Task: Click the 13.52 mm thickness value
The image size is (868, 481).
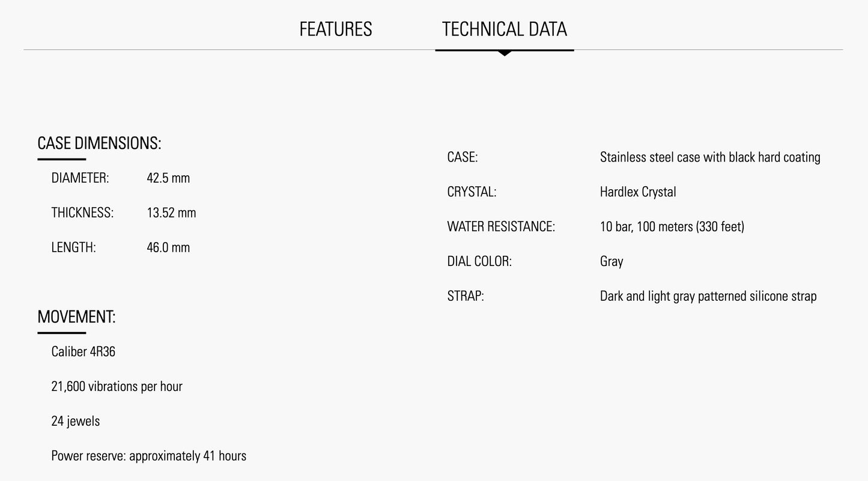Action: click(x=171, y=213)
